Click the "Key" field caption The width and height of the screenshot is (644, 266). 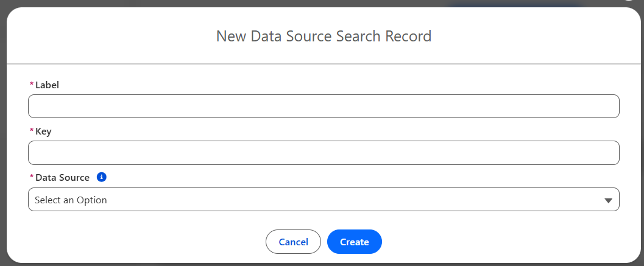(x=44, y=131)
